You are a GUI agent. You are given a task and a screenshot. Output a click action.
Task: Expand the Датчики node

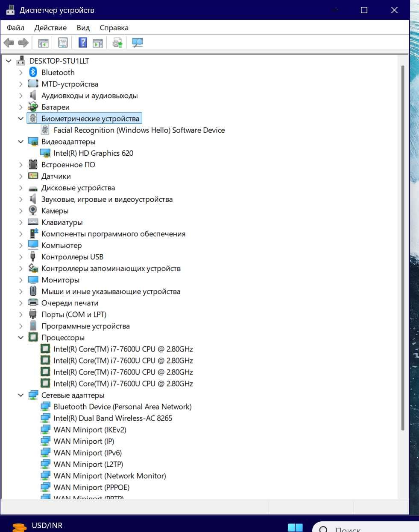[x=21, y=176]
